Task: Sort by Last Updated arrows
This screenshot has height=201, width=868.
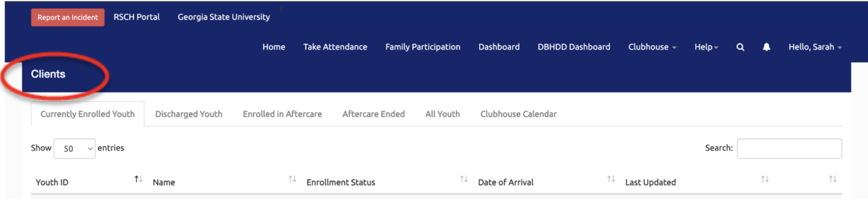Action: 765,179
